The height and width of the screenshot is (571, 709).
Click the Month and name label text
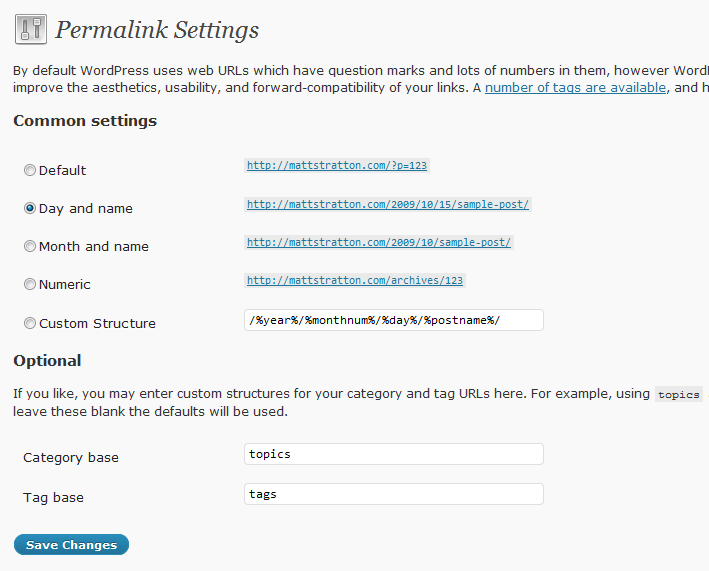click(94, 246)
